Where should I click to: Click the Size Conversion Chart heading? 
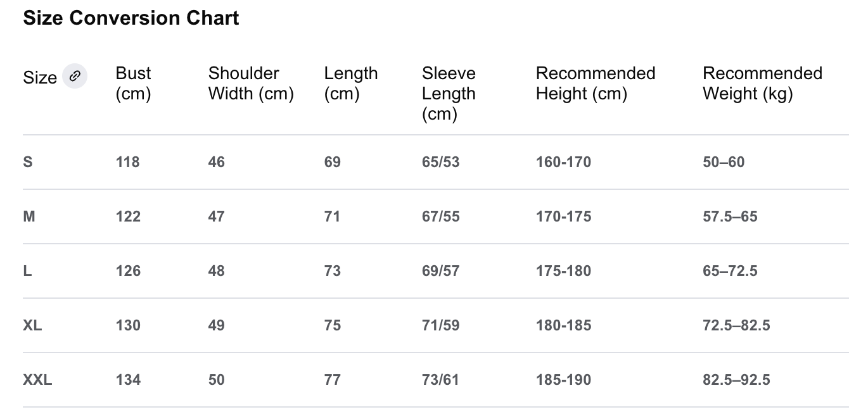pos(131,18)
